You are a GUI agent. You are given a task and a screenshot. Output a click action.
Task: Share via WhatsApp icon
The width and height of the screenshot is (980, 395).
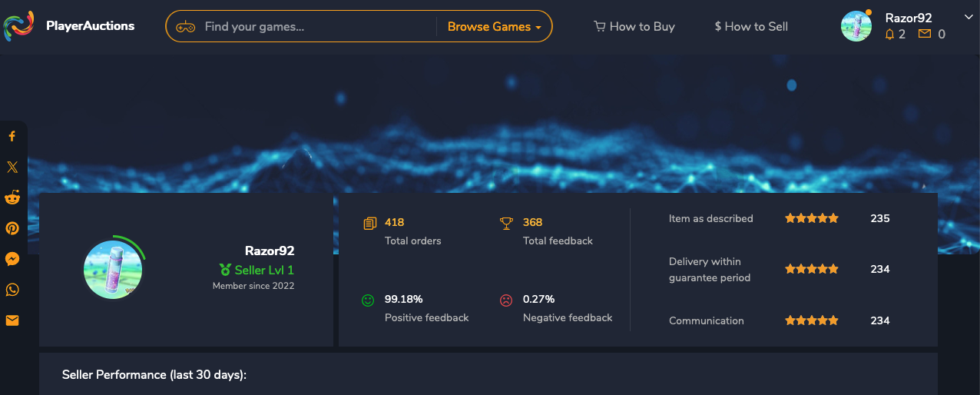tap(12, 290)
